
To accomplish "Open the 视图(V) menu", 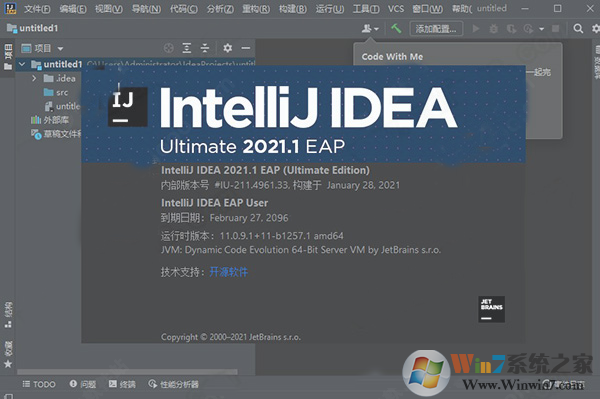I will pyautogui.click(x=109, y=9).
